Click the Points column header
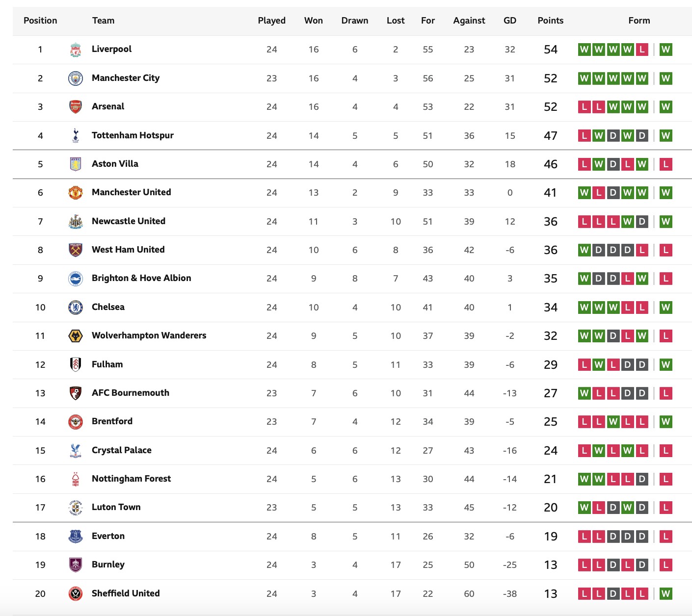Viewport: 692px width, 616px height. tap(551, 21)
